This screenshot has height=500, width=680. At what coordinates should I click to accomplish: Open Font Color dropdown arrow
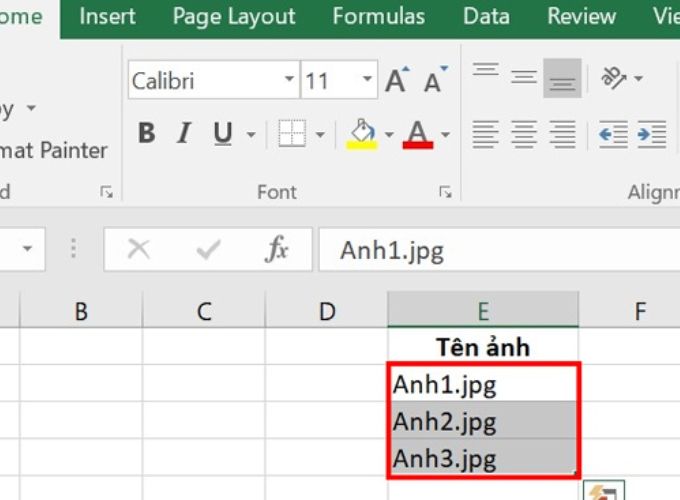click(445, 134)
